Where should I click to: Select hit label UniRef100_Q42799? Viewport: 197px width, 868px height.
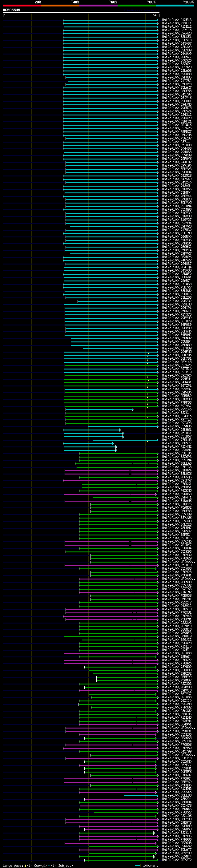pyautogui.click(x=177, y=751)
